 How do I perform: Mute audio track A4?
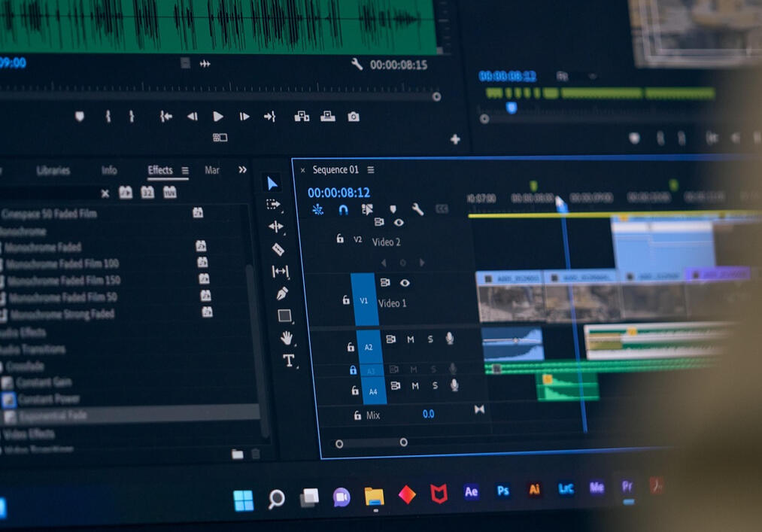coord(415,386)
